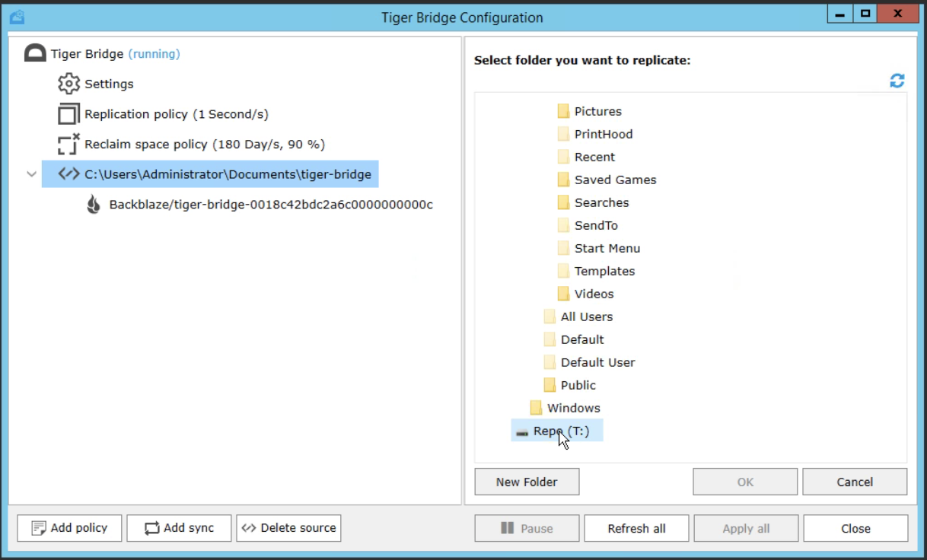Select Replication policy (1 Second/s)
927x560 pixels.
tap(177, 114)
